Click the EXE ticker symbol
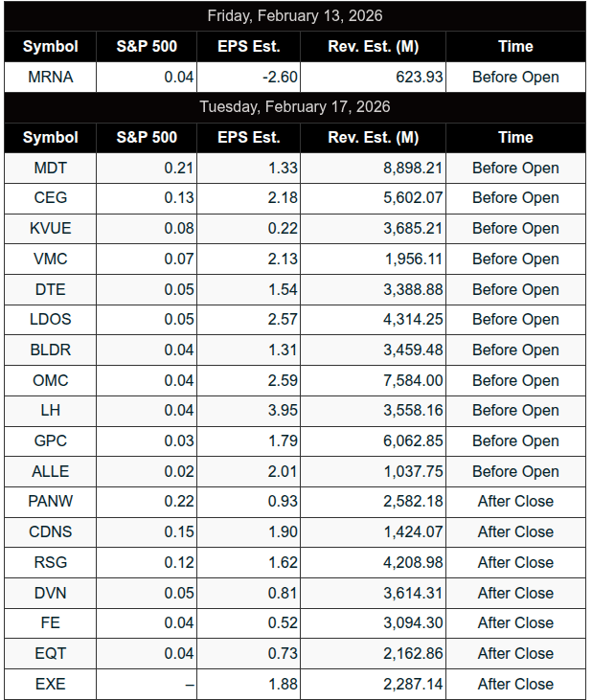Viewport: 592px width, 700px height. pos(51,684)
